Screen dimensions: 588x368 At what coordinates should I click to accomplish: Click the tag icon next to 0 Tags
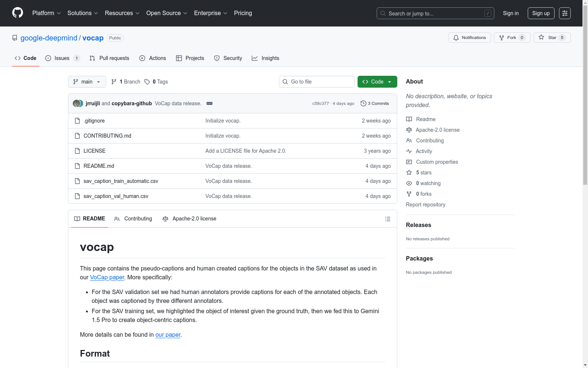(x=147, y=82)
